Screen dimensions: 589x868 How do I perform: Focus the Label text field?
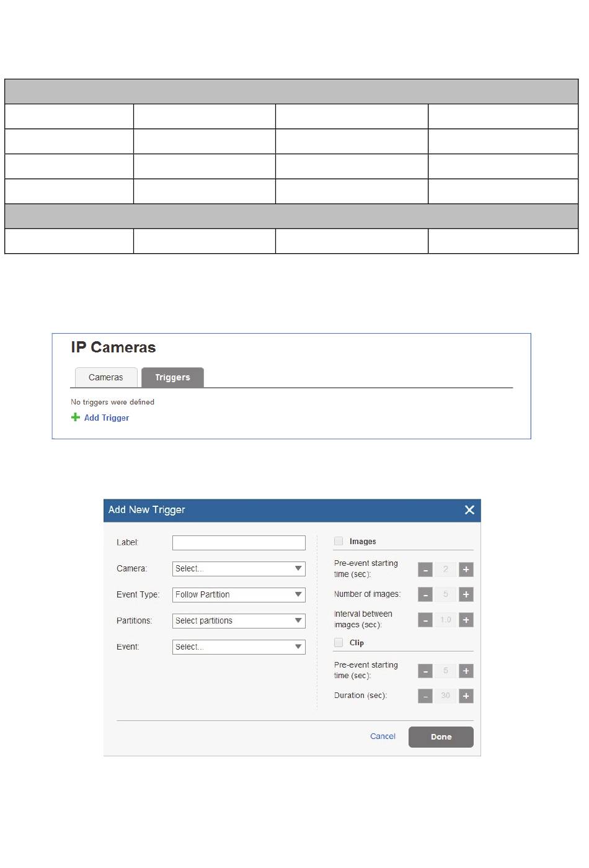(239, 543)
